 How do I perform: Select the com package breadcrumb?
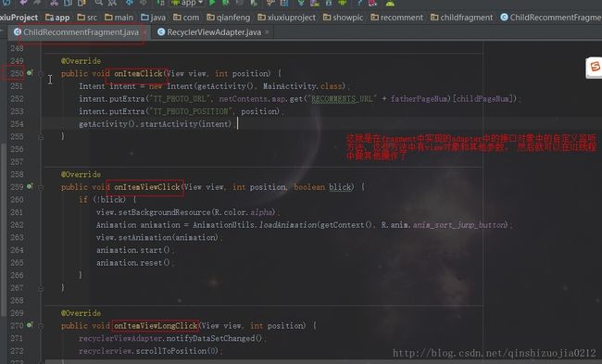(186, 18)
